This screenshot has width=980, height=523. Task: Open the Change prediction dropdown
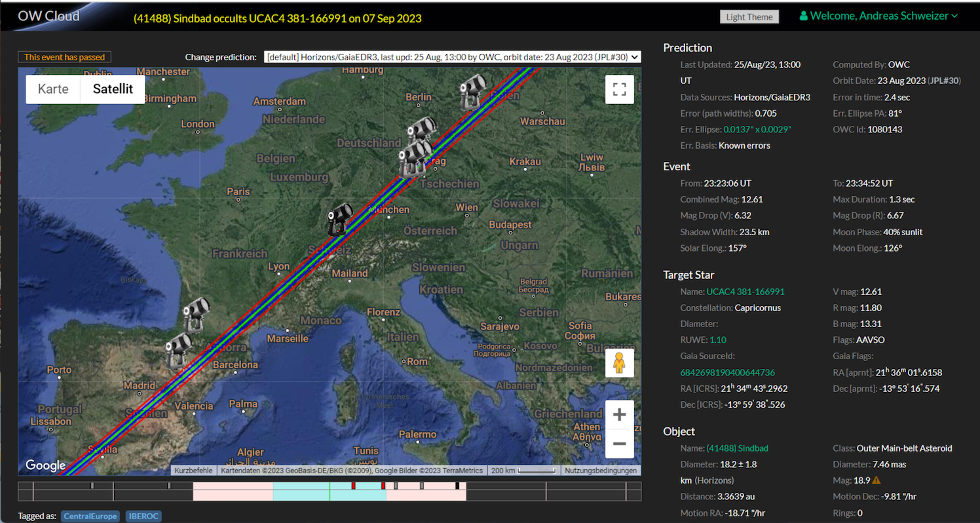coord(452,57)
